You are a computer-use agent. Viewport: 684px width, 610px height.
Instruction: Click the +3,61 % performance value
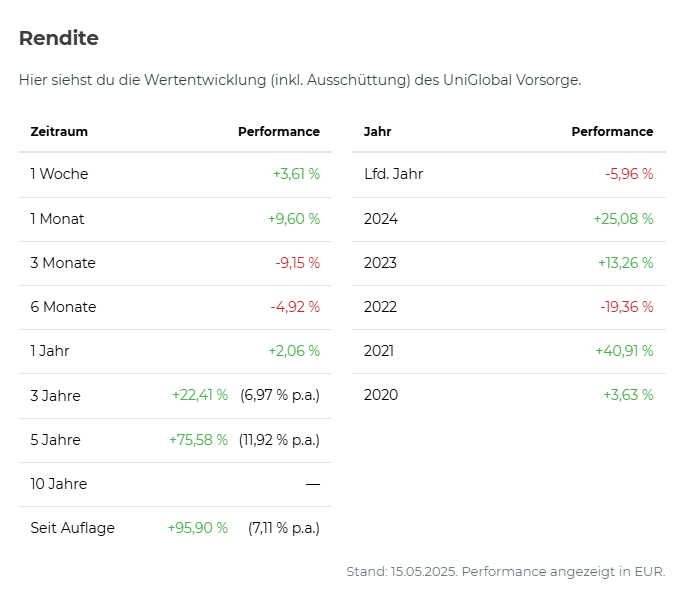coord(296,174)
